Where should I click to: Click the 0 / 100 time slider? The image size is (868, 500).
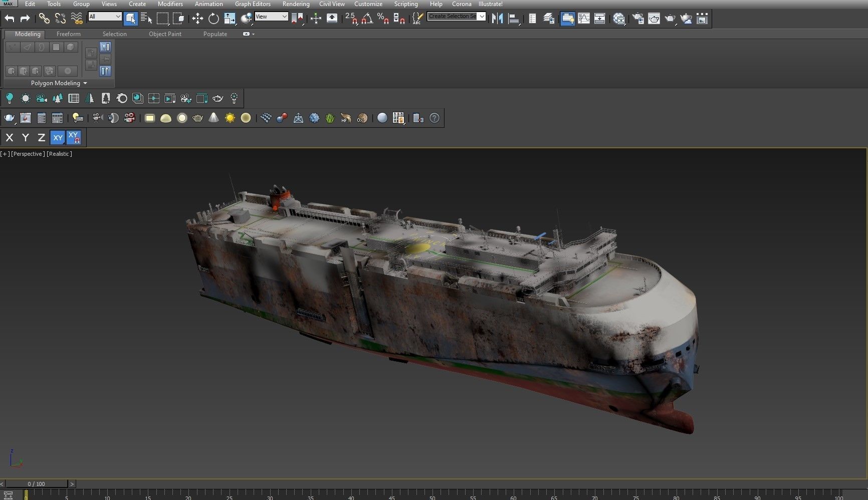(36, 484)
